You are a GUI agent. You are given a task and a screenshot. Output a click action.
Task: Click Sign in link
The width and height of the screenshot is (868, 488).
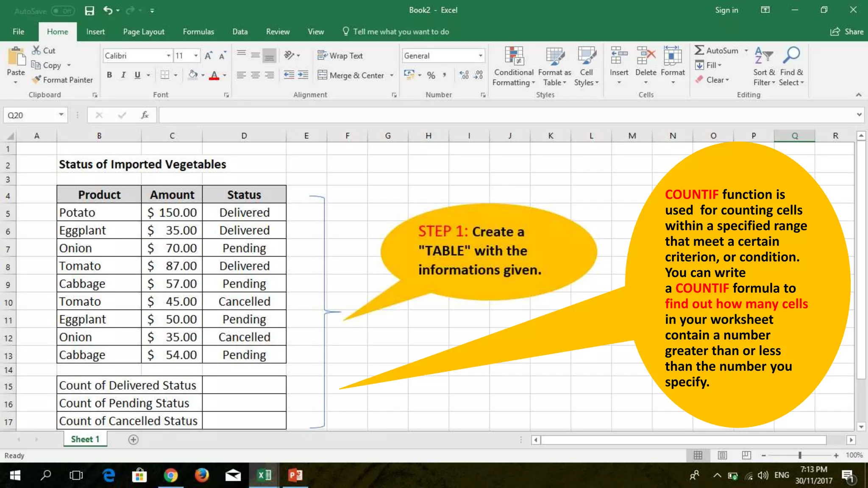[726, 10]
